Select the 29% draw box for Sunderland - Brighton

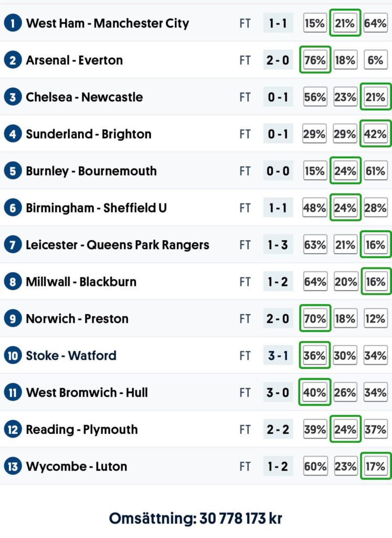[345, 134]
